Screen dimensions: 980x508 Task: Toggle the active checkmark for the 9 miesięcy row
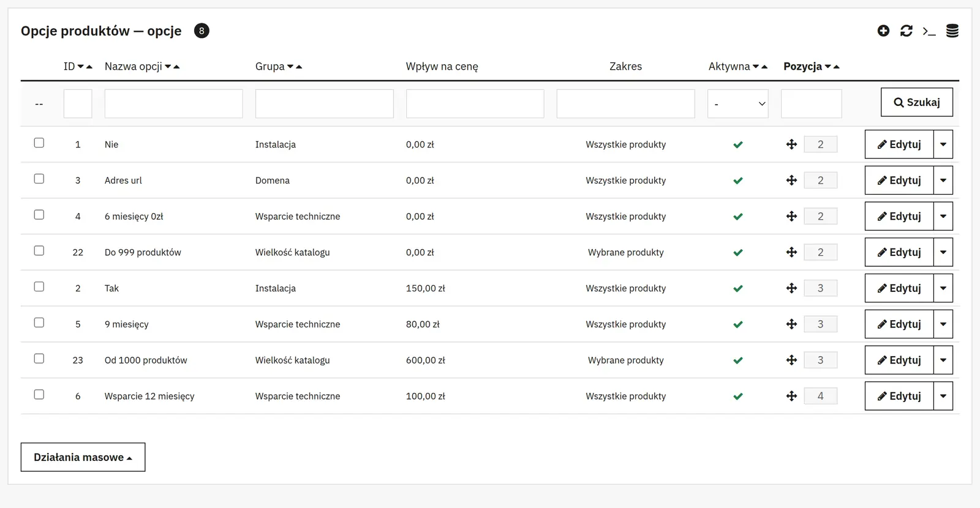pos(738,324)
